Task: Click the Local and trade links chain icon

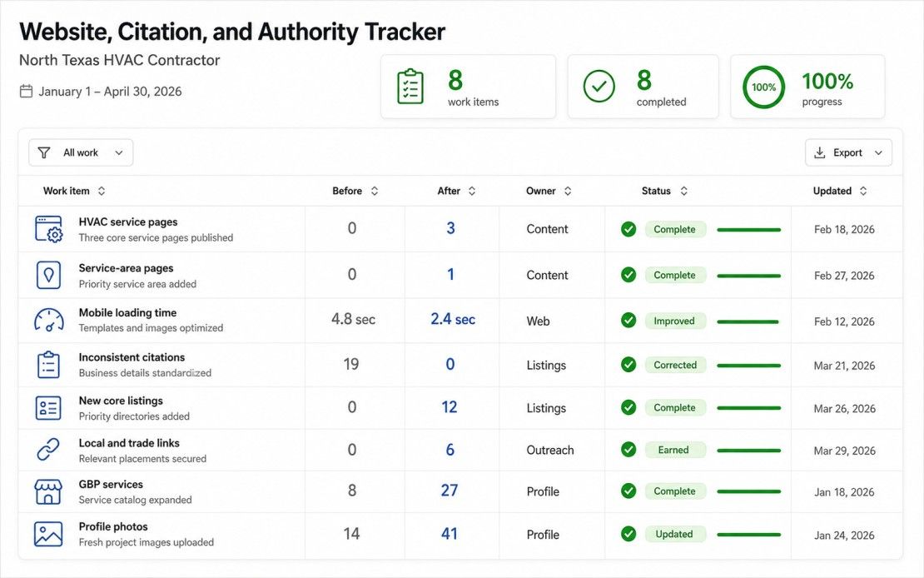Action: [48, 450]
